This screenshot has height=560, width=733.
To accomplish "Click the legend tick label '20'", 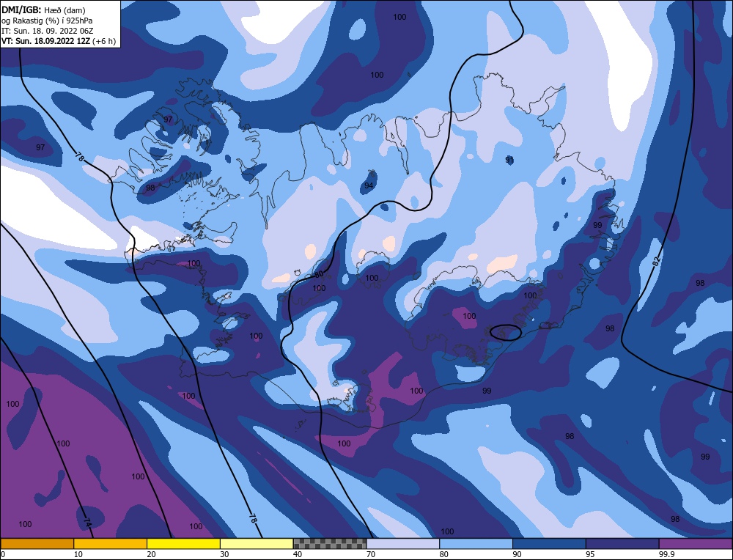I will click(152, 554).
